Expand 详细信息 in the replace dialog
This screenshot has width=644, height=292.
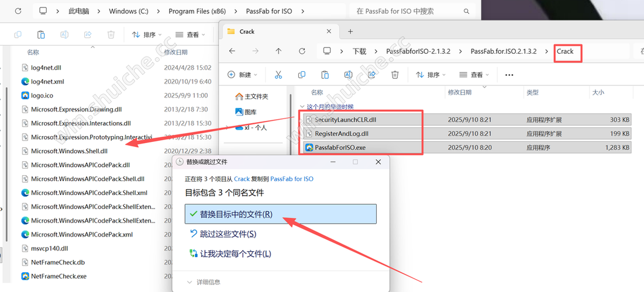204,282
